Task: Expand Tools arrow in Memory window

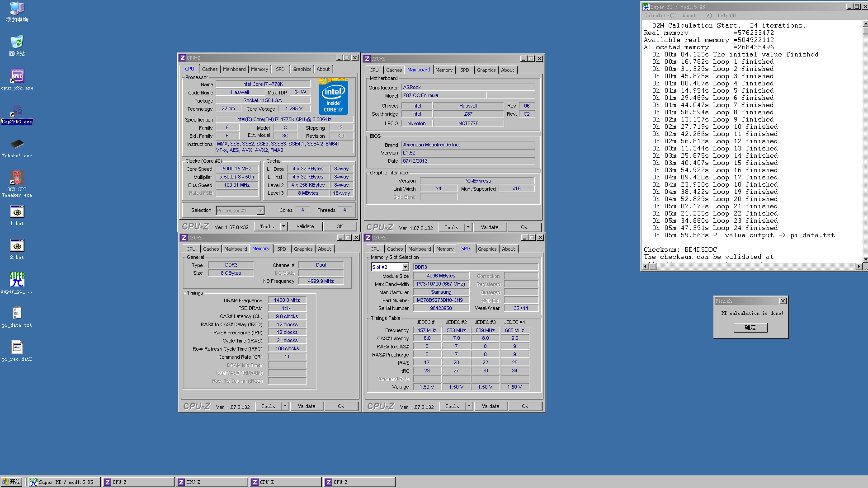Action: [x=285, y=406]
